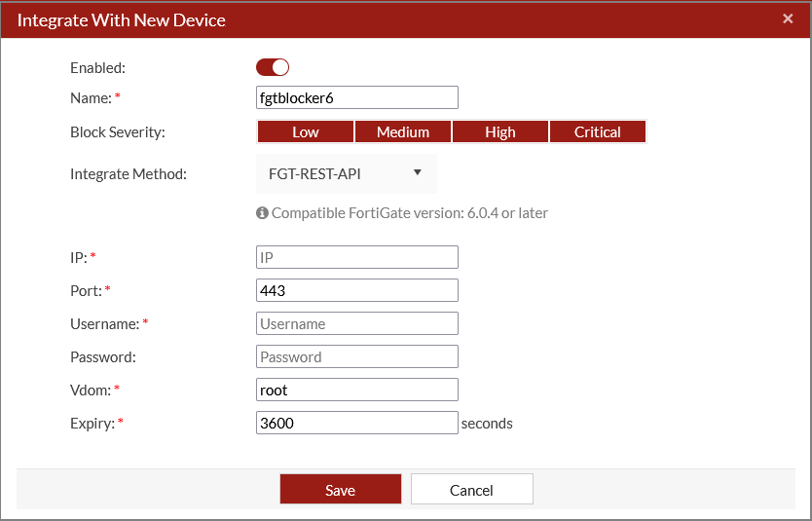Click the info icon beside Compatible FortiGate version

(262, 212)
